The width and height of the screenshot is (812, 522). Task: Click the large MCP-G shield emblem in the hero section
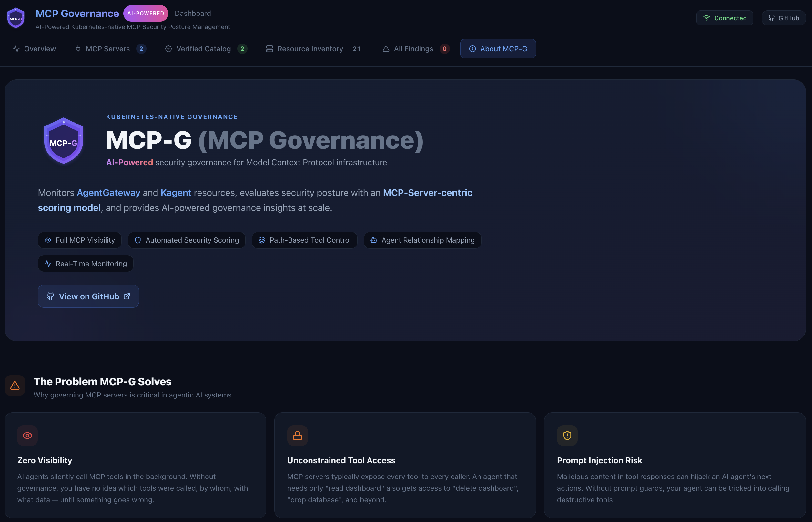click(x=63, y=140)
